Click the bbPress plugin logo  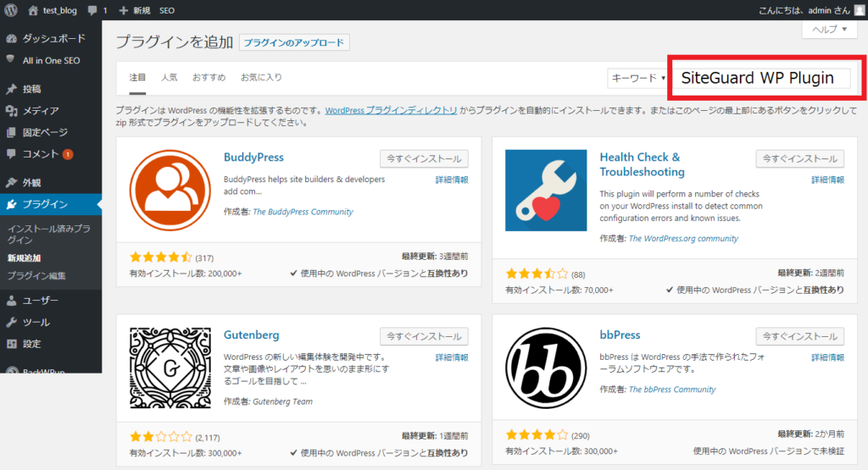[x=546, y=368]
